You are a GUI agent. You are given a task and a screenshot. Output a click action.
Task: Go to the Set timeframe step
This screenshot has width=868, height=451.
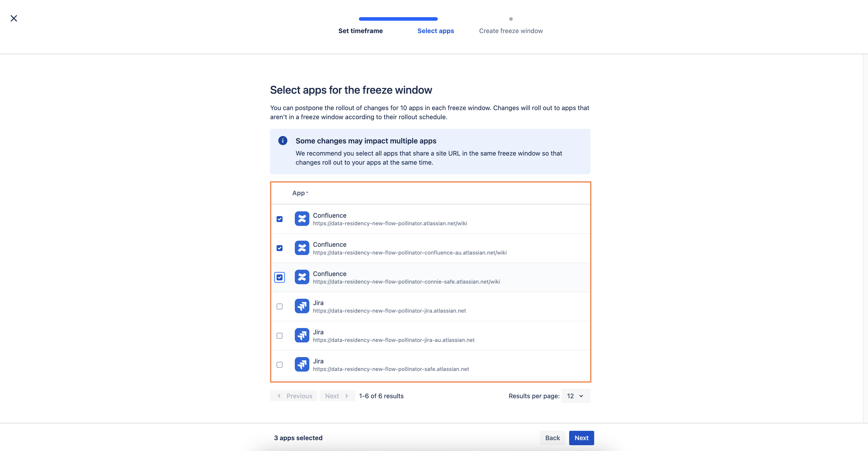[x=360, y=31]
